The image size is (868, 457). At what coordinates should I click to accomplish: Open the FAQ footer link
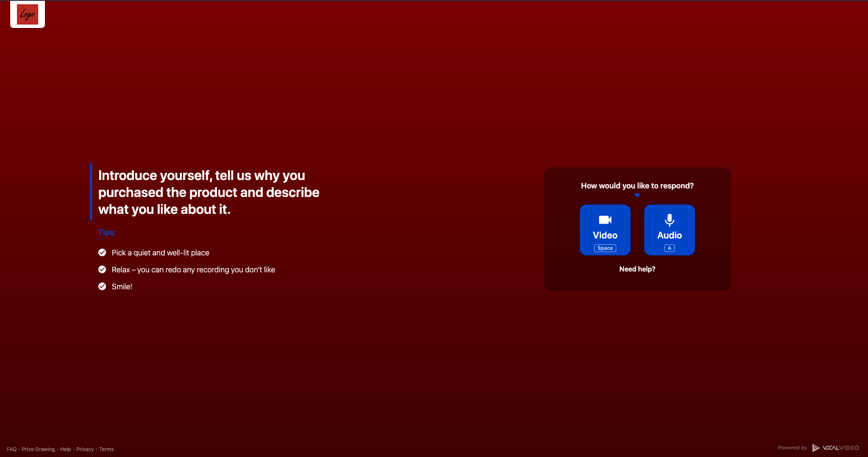tap(11, 449)
